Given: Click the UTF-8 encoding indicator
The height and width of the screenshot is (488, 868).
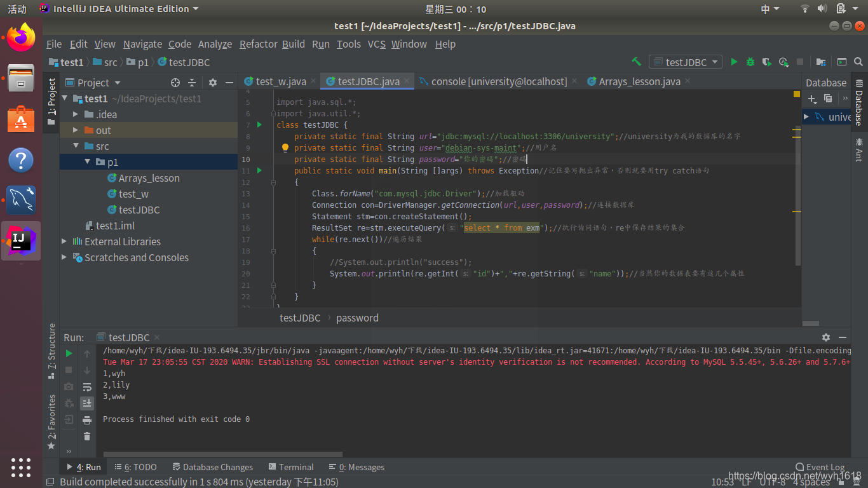Looking at the screenshot, I should tap(772, 482).
